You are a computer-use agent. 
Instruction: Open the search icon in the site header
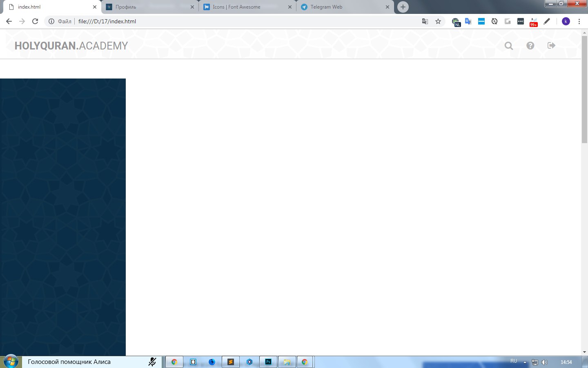point(508,46)
